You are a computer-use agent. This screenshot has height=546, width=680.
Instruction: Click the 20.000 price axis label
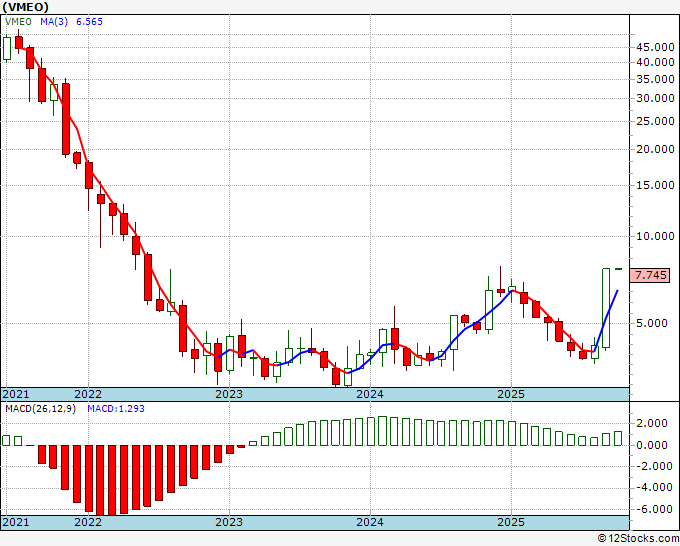[655, 149]
